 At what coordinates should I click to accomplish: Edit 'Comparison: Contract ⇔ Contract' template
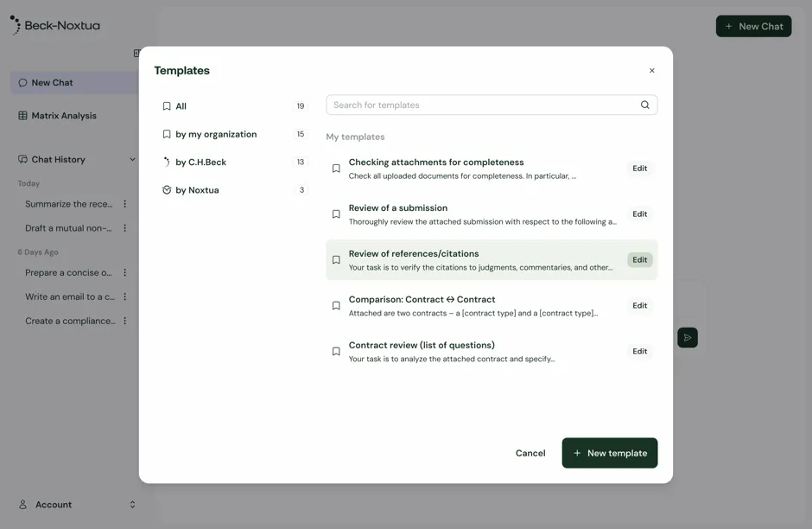tap(639, 306)
